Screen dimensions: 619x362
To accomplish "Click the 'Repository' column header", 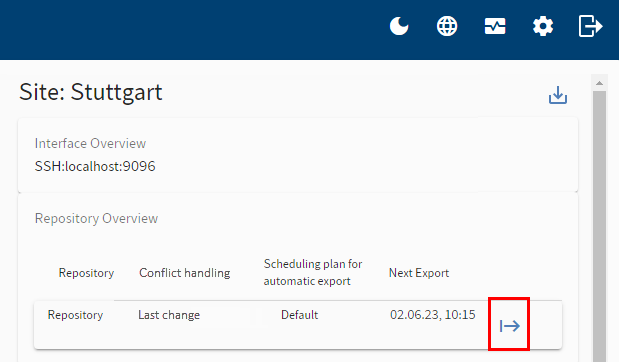I will pyautogui.click(x=86, y=273).
